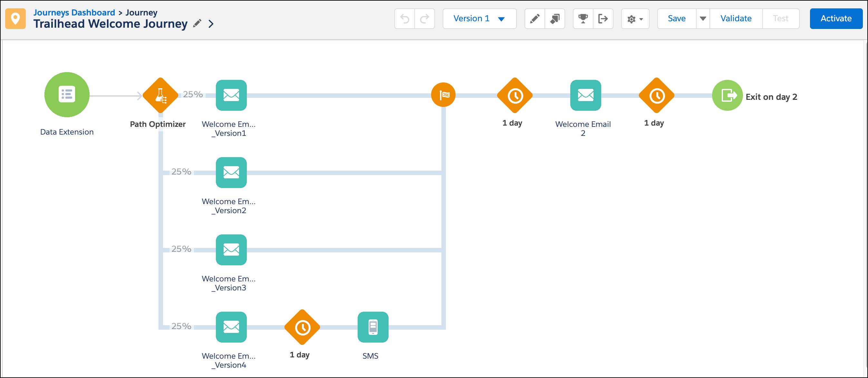The height and width of the screenshot is (378, 868).
Task: Select 1 day wait before Welcome Email 2
Action: click(515, 95)
